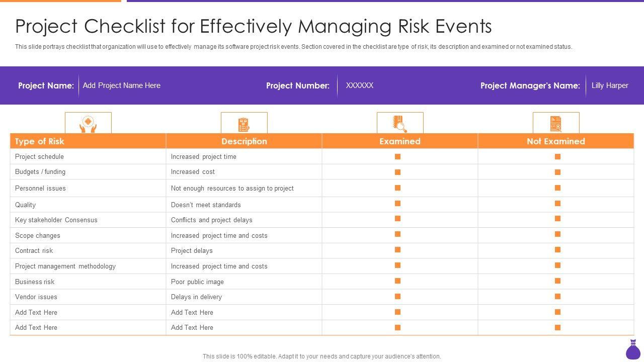
Task: Click the Lilly Harper manager name
Action: pos(610,85)
